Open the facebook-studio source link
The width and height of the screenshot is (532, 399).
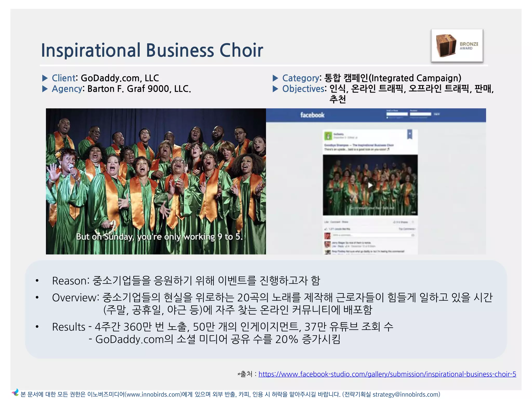387,374
